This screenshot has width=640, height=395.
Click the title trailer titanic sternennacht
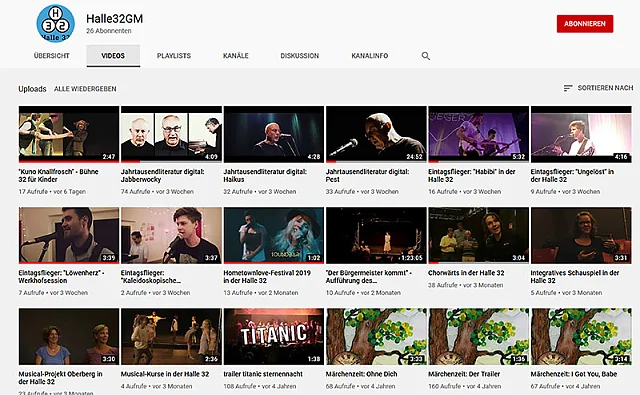(263, 374)
